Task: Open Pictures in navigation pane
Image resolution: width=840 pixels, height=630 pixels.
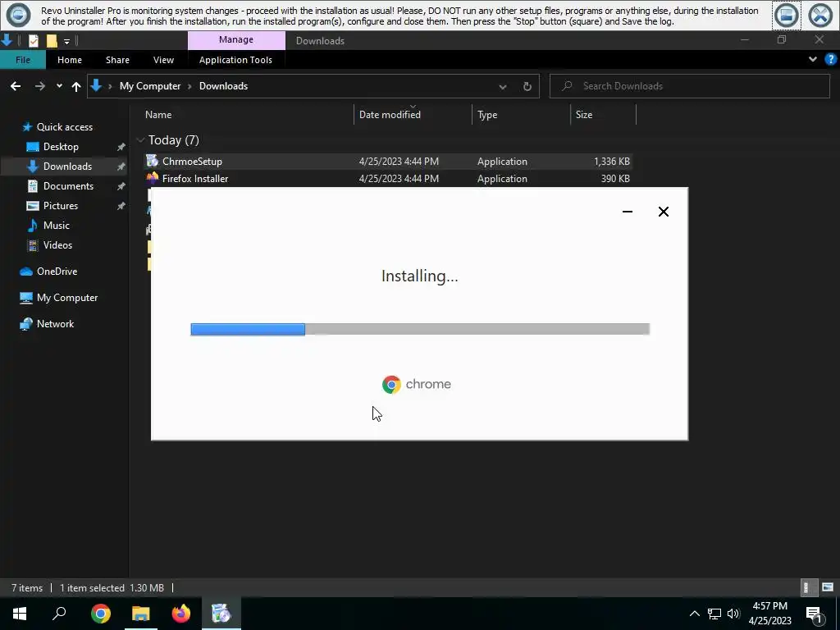Action: tap(60, 206)
